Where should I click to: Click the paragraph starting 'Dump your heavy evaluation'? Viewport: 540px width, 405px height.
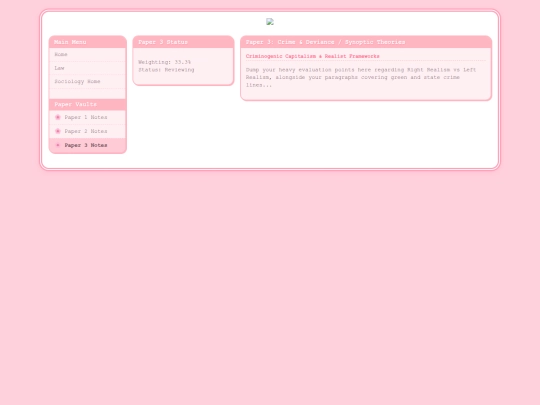[x=361, y=77]
